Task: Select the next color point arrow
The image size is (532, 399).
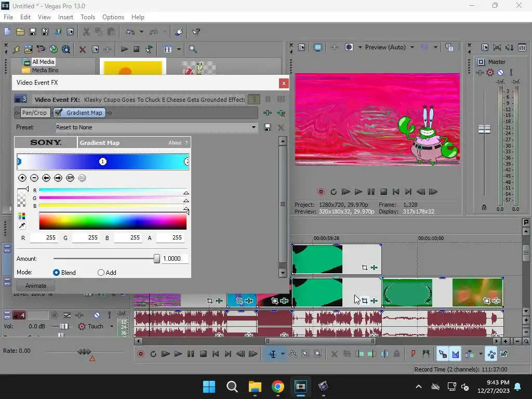Action: [58, 178]
